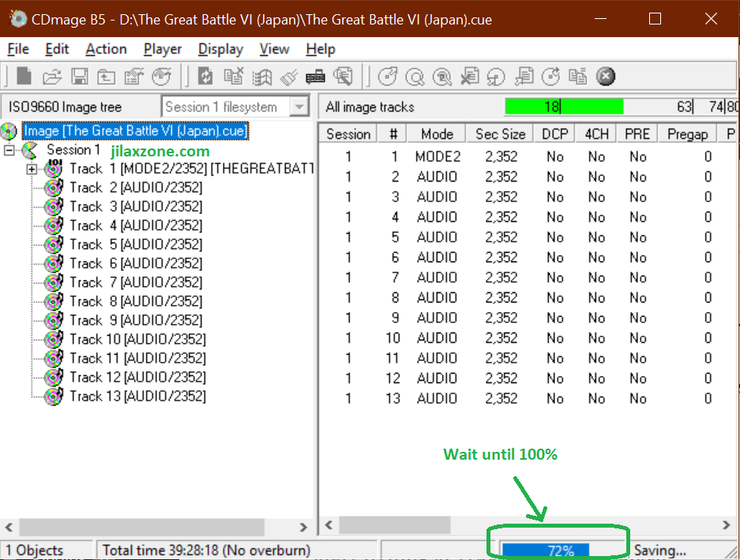Click the 4CH column header

596,134
